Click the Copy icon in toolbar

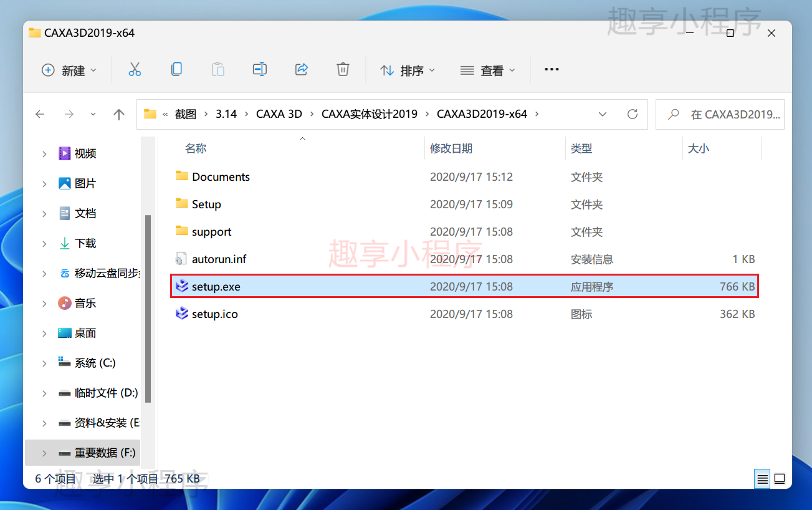(176, 70)
